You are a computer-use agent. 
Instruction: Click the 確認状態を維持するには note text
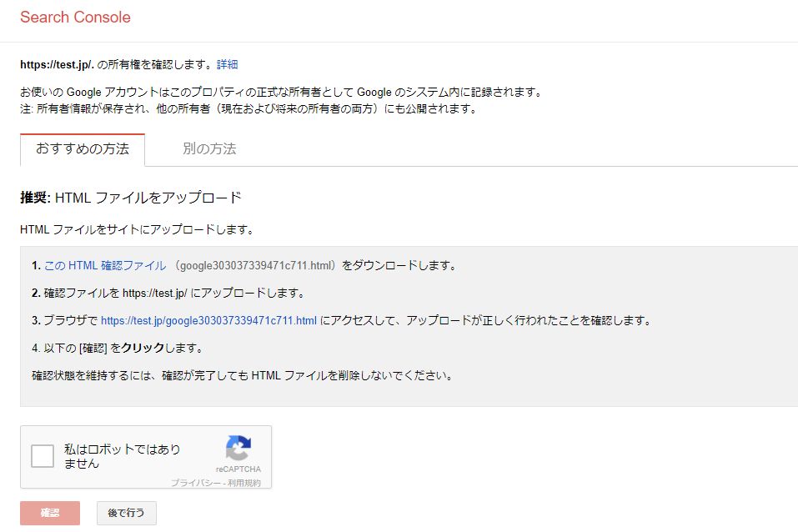pyautogui.click(x=243, y=376)
